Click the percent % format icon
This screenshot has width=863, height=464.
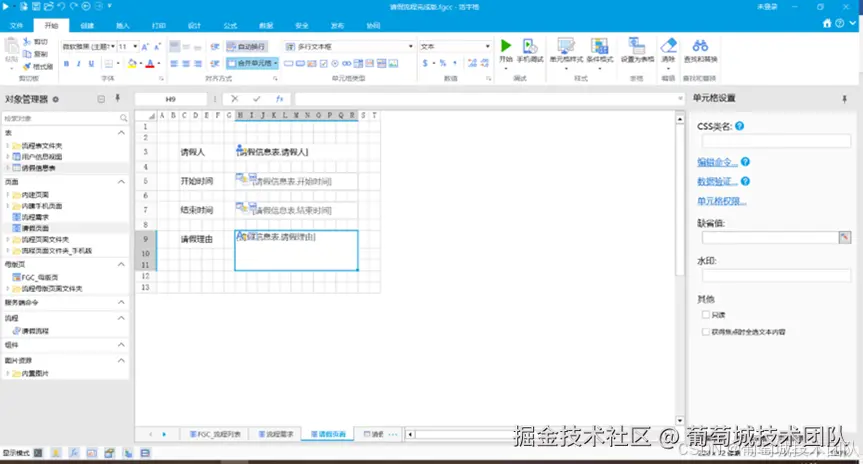(443, 64)
